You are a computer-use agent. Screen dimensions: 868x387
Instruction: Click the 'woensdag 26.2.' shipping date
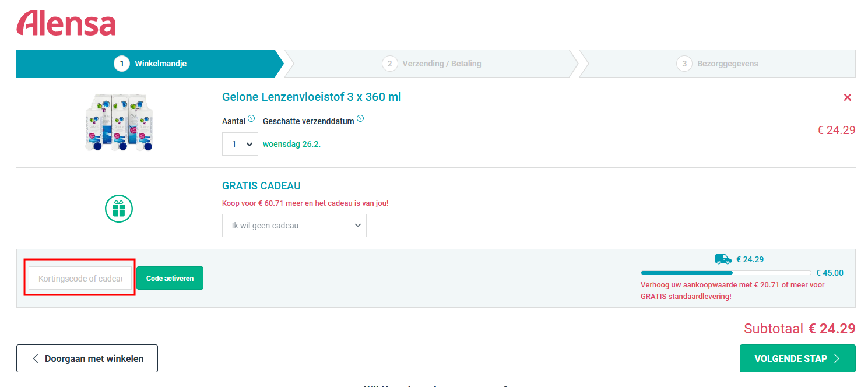292,144
